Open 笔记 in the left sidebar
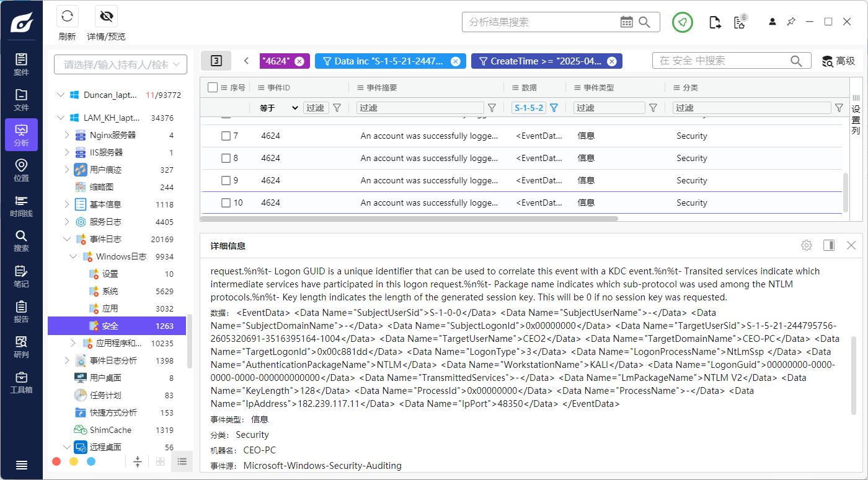The height and width of the screenshot is (480, 868). click(x=21, y=276)
